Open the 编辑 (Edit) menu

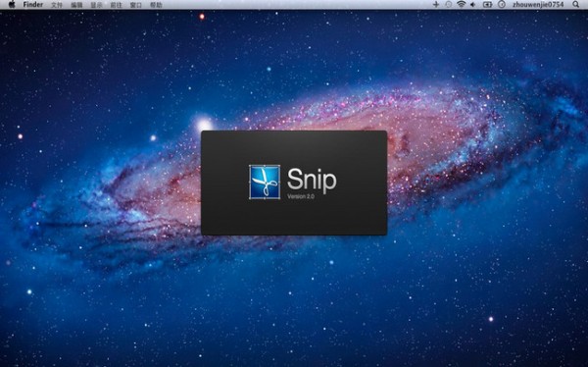click(76, 5)
